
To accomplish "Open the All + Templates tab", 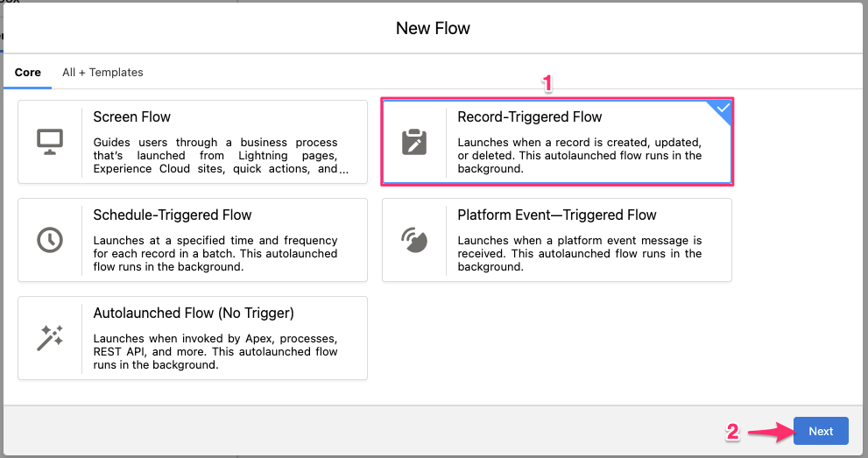I will coord(102,73).
